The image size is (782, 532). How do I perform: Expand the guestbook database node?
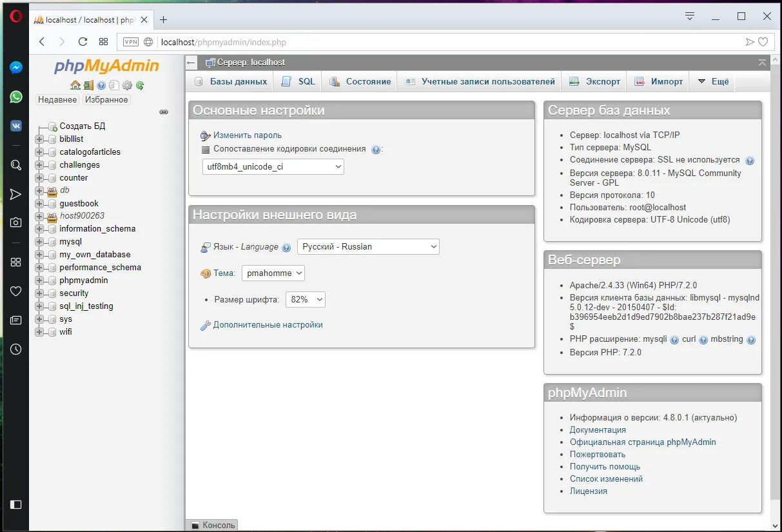[39, 204]
